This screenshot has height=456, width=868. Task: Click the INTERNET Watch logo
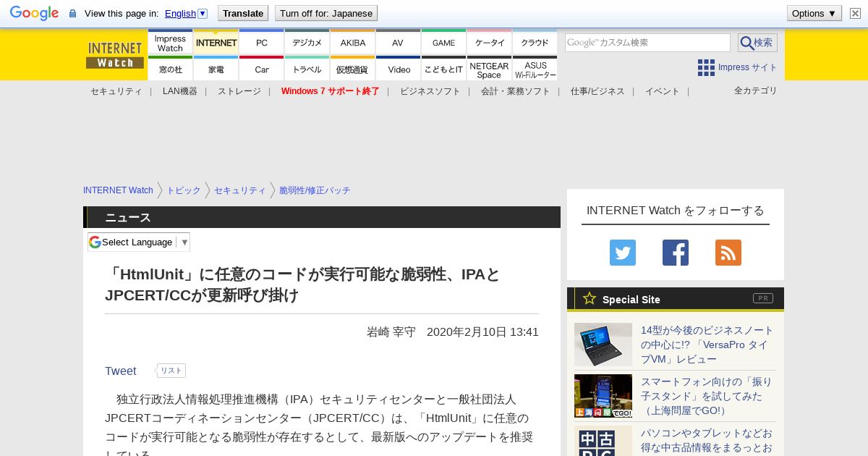[x=115, y=55]
